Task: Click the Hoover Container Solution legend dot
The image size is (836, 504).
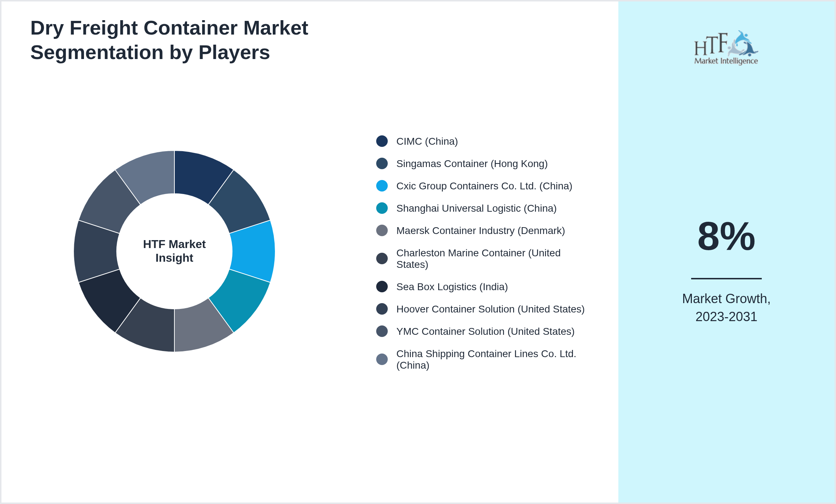Action: click(382, 309)
